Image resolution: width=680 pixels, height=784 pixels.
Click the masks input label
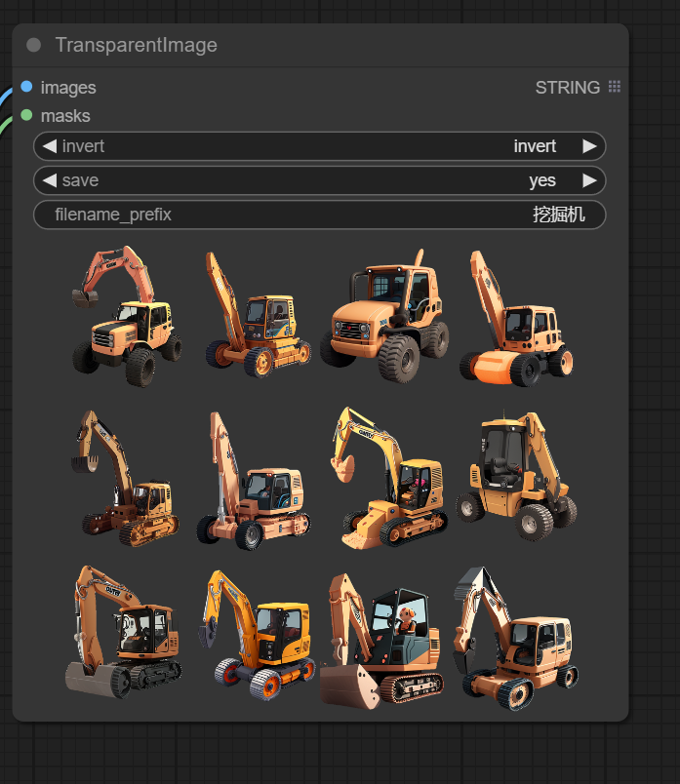(65, 116)
